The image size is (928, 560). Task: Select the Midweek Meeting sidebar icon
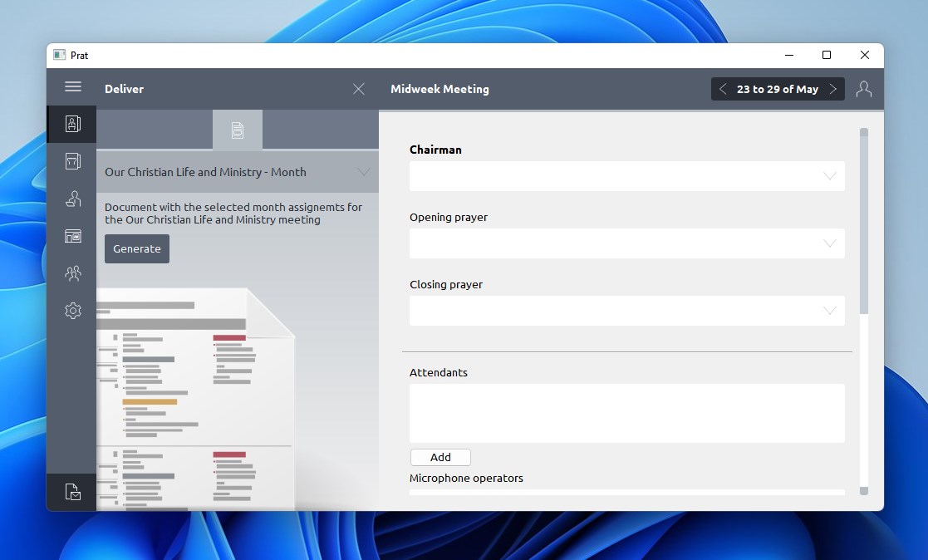click(72, 125)
